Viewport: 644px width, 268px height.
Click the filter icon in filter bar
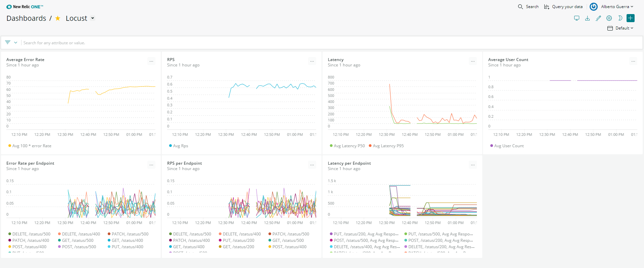click(x=8, y=43)
